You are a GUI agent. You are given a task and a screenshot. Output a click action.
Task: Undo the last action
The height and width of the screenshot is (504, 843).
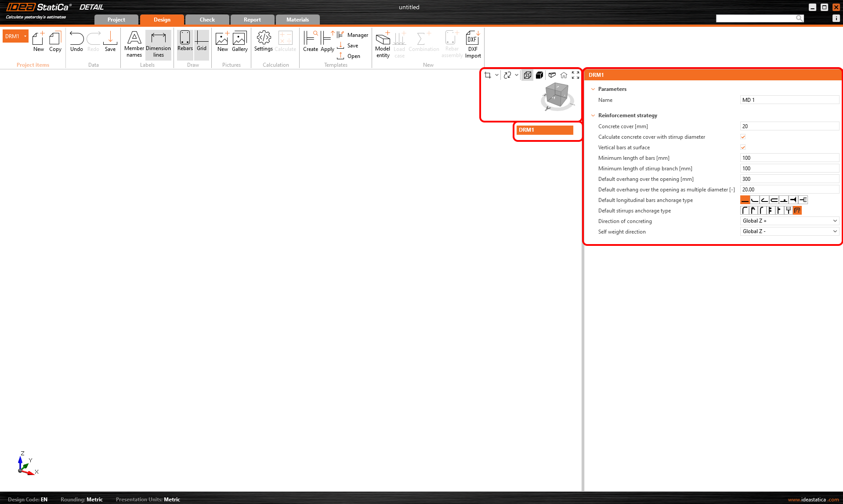tap(76, 41)
